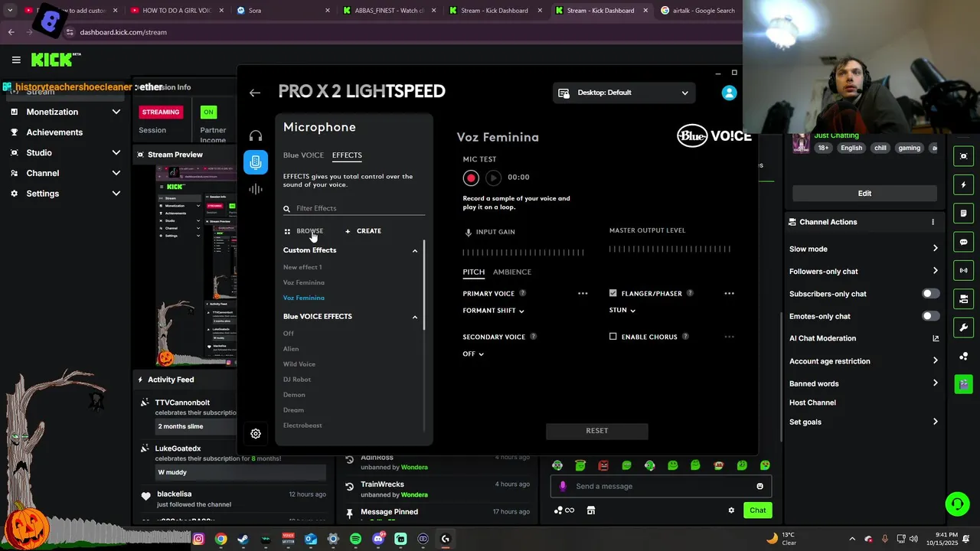This screenshot has height=551, width=980.
Task: Uncheck the Flanger/Phaser checkbox
Action: 612,293
